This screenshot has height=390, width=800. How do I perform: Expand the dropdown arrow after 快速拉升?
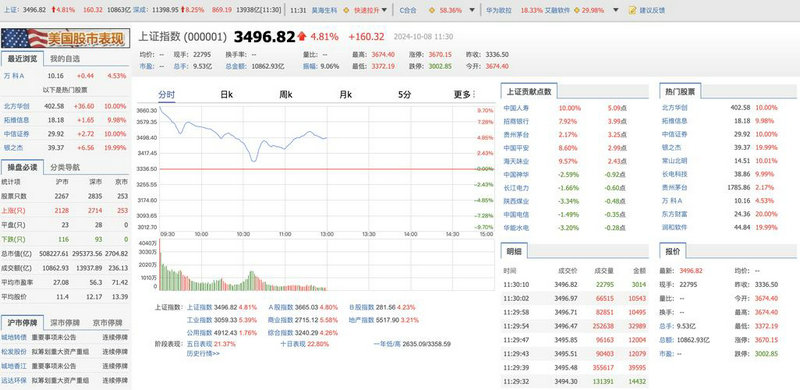384,10
